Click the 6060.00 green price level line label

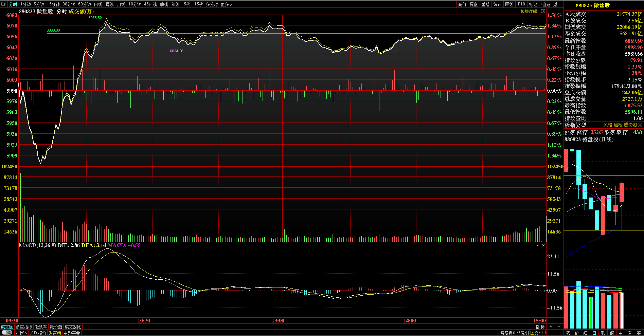click(53, 30)
